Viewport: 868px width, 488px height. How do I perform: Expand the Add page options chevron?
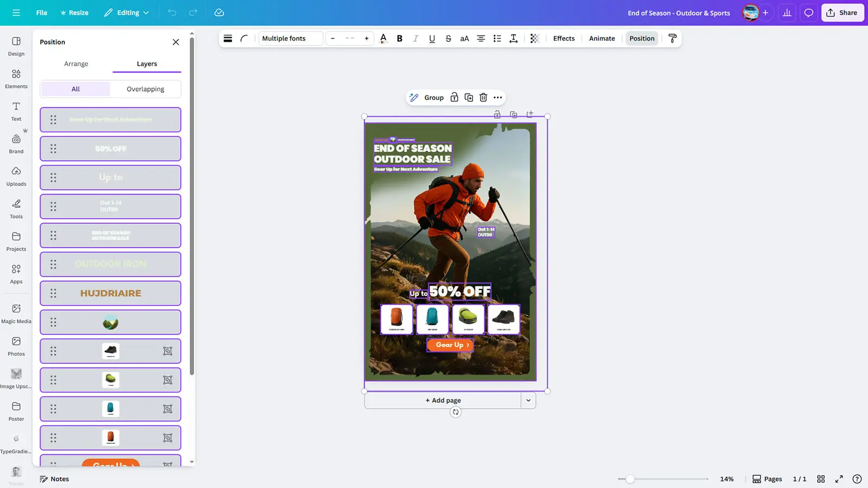(x=528, y=400)
